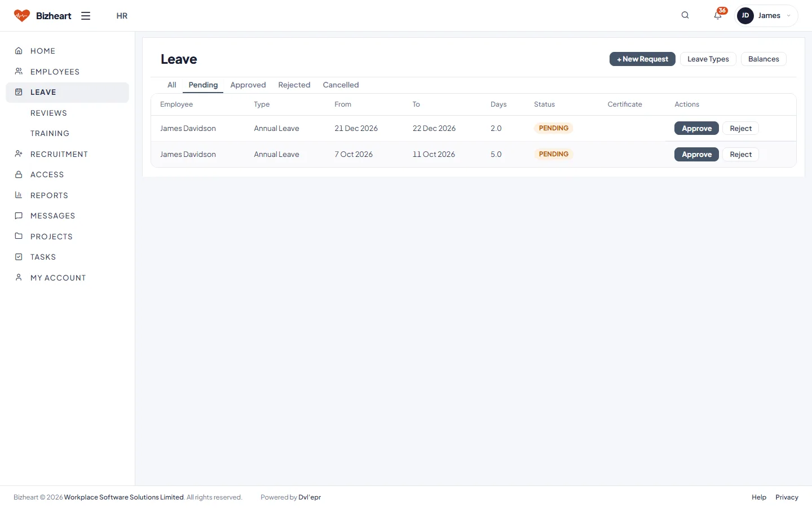The image size is (812, 508).
Task: Approve the 21 Dec 2026 leave request
Action: [696, 128]
